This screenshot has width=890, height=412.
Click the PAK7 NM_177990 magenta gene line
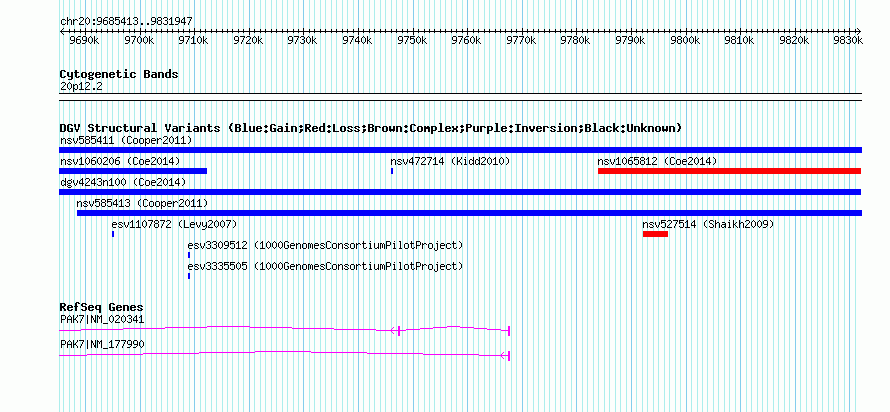(x=284, y=354)
